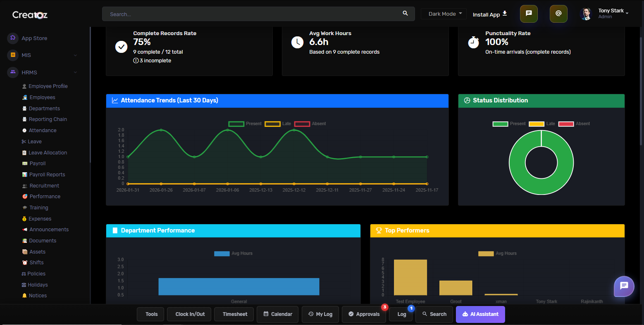Image resolution: width=644 pixels, height=325 pixels.
Task: Click the Tony Stark profile avatar
Action: point(586,14)
